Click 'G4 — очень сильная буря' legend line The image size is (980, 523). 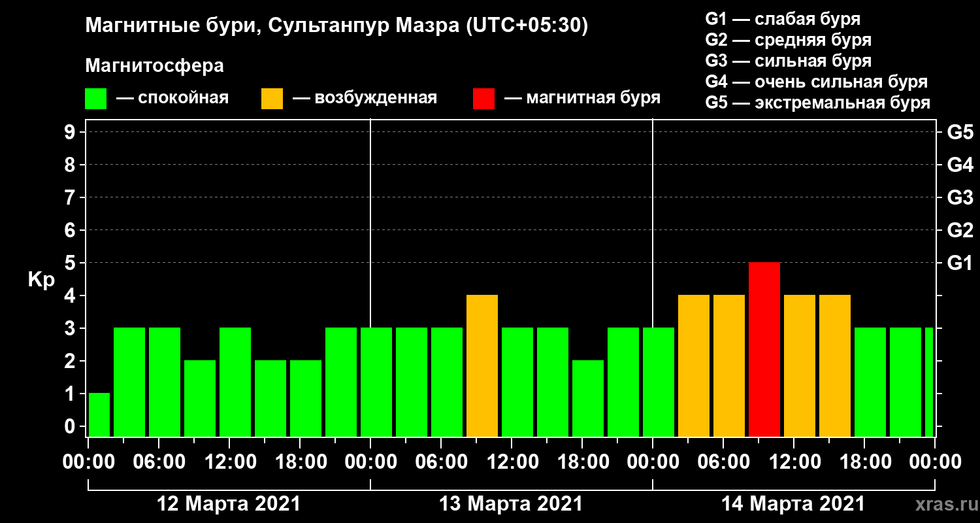point(817,82)
